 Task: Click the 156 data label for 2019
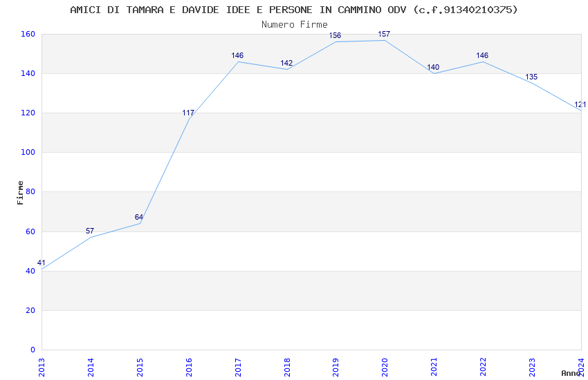pos(335,35)
